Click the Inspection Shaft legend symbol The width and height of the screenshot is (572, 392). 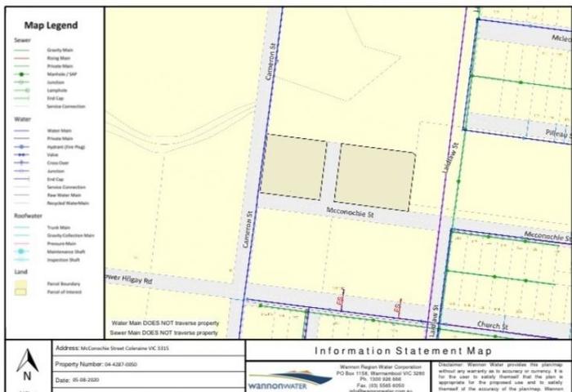21,260
